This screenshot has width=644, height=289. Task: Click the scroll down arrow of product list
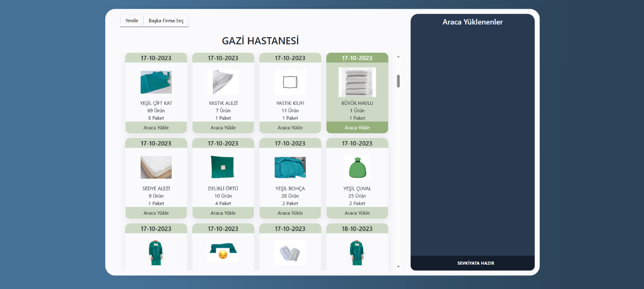398,267
